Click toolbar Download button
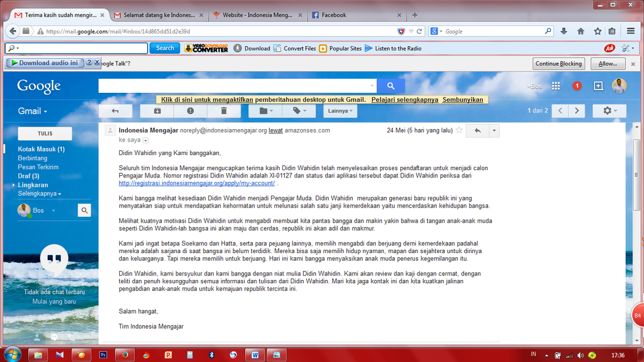The height and width of the screenshot is (362, 644). coord(252,48)
